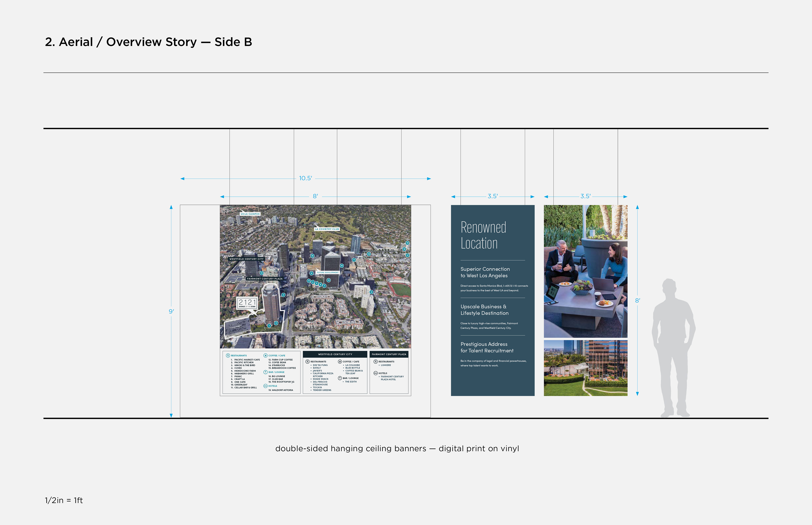The image size is (812, 525).
Task: Click the 10.5' width dimension label
Action: pyautogui.click(x=305, y=178)
